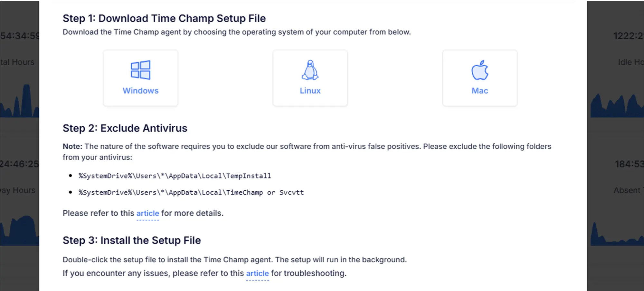Image resolution: width=644 pixels, height=291 pixels.
Task: Click the bold Note: text
Action: coord(72,146)
